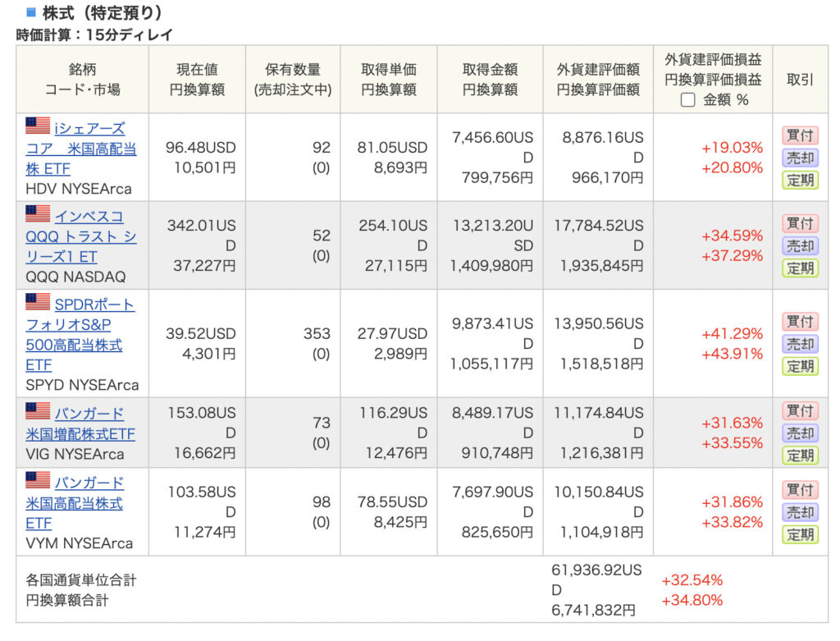840x641 pixels.
Task: Click HDV current price 96.48USD
Action: pyautogui.click(x=200, y=148)
